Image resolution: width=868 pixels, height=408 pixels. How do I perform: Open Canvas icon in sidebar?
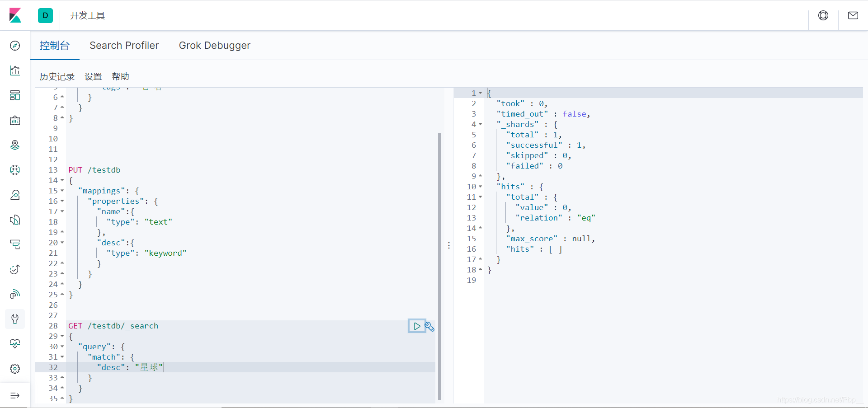[15, 120]
